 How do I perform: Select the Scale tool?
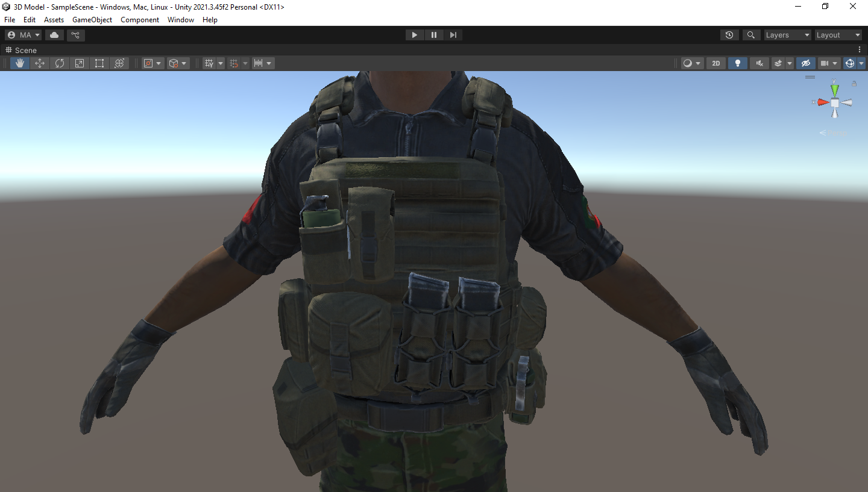tap(80, 63)
